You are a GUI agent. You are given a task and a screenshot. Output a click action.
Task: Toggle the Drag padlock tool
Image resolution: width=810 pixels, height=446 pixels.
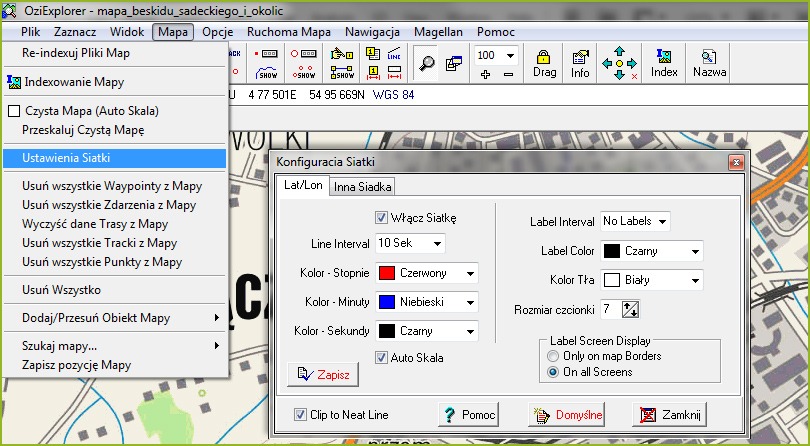pos(544,63)
